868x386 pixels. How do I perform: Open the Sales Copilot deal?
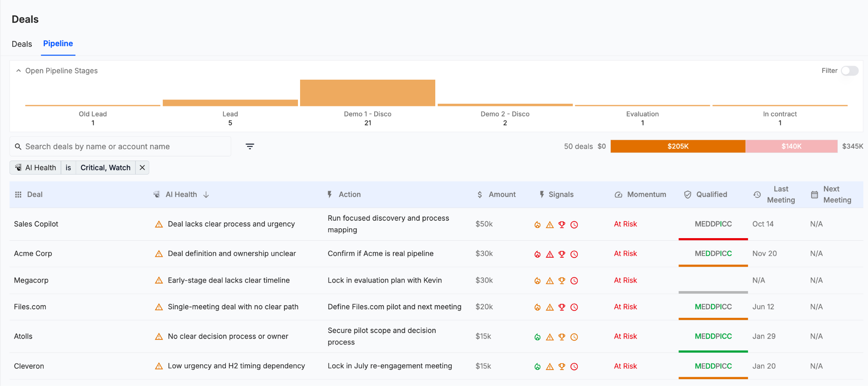pos(36,224)
